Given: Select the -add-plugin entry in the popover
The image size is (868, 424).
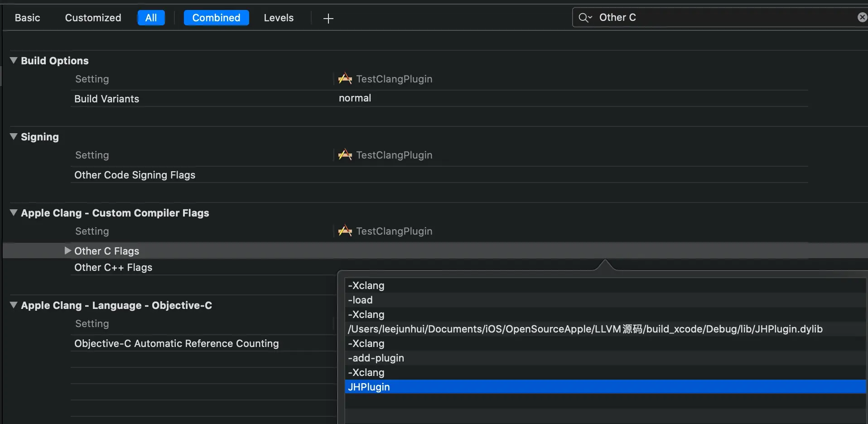Looking at the screenshot, I should point(605,358).
